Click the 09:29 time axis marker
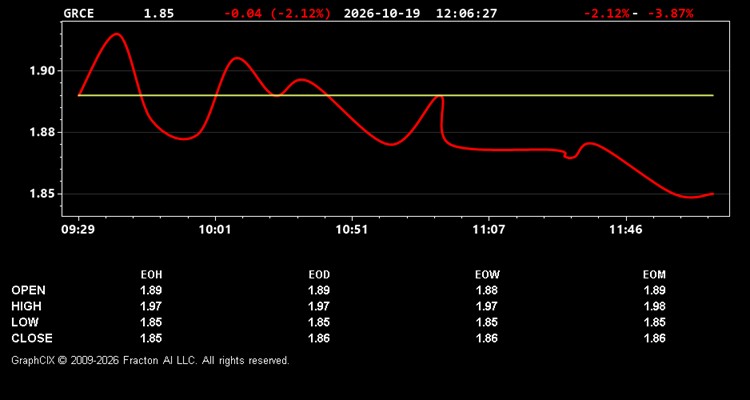Viewport: 750px width, 400px height. (78, 230)
